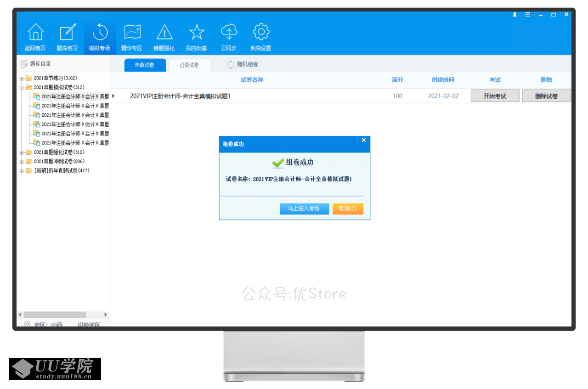Click the green checkmark icon in dialog
The width and height of the screenshot is (588, 389).
(278, 163)
